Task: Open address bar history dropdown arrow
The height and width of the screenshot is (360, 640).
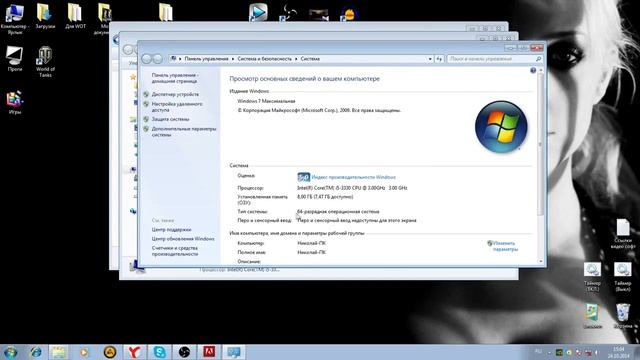Action: point(430,59)
